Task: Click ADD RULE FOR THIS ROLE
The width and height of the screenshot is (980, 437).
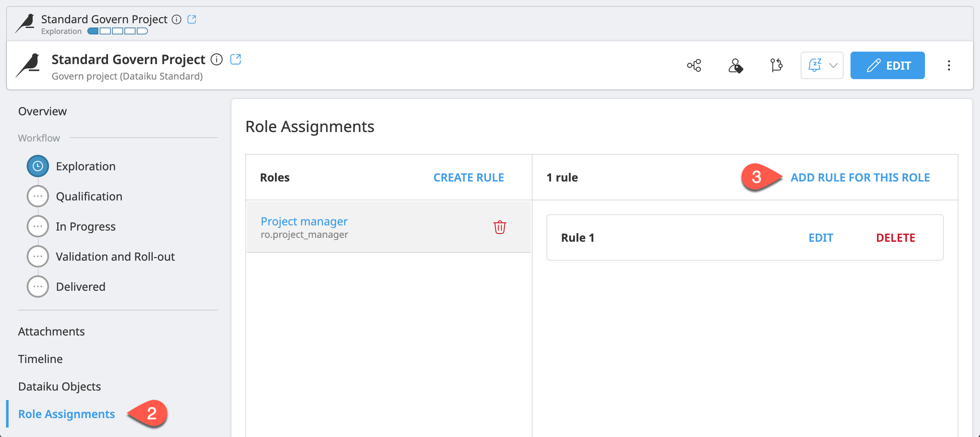Action: [x=860, y=178]
